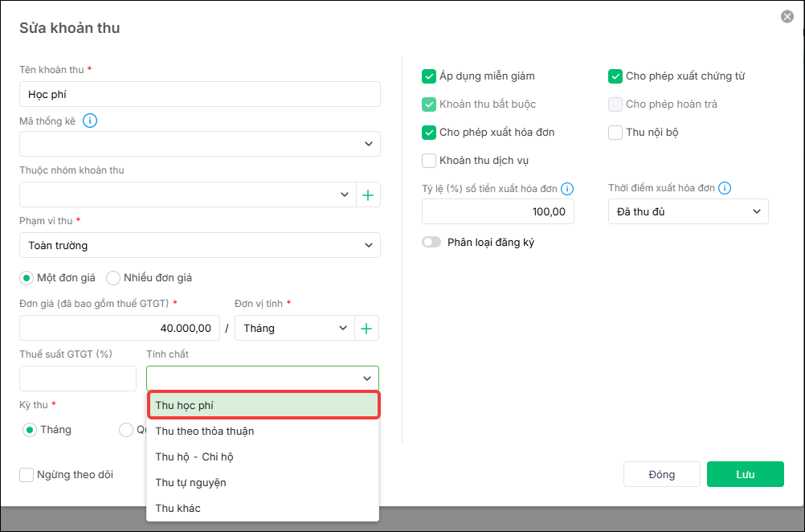Select Một đơn giá radio button
805x532 pixels.
point(27,278)
